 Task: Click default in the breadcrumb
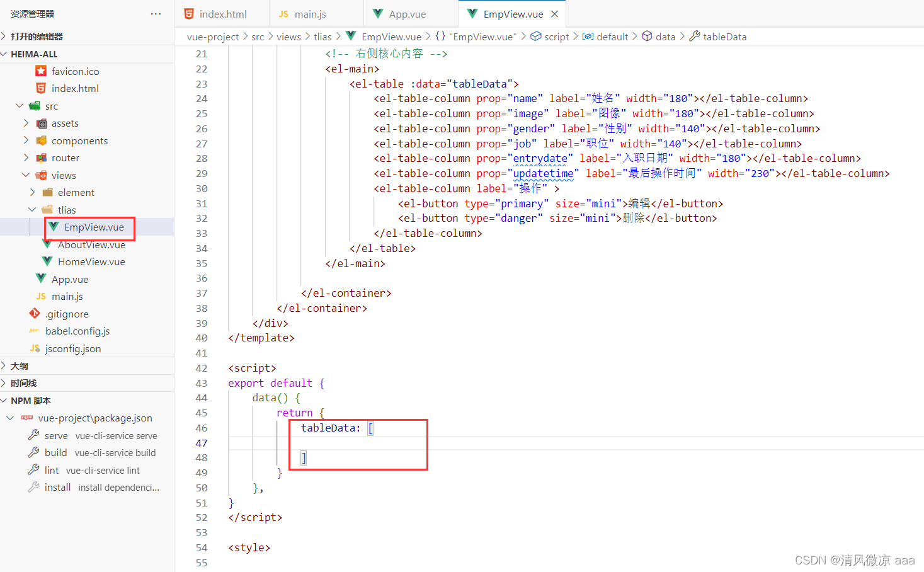tap(612, 37)
